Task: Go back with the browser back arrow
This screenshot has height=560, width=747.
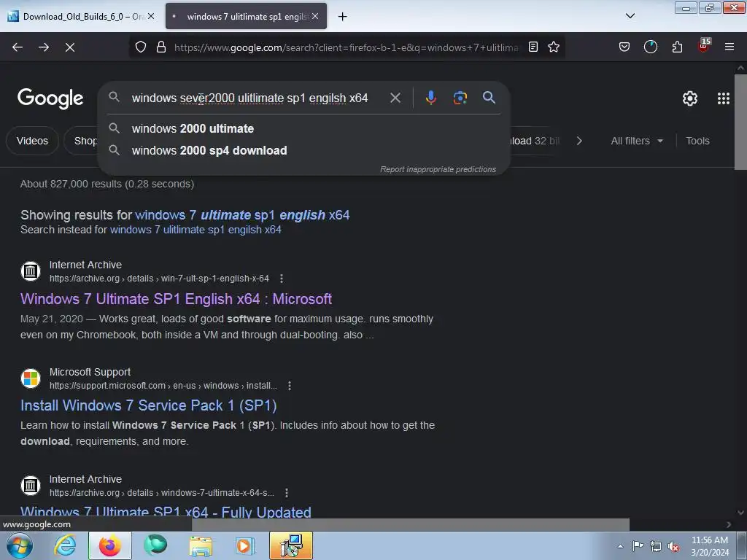Action: (18, 47)
